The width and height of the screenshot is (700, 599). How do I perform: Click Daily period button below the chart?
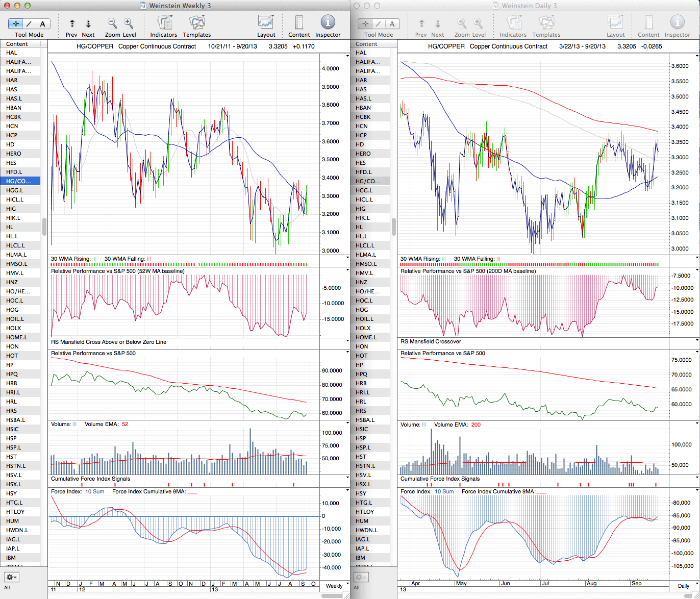click(684, 586)
